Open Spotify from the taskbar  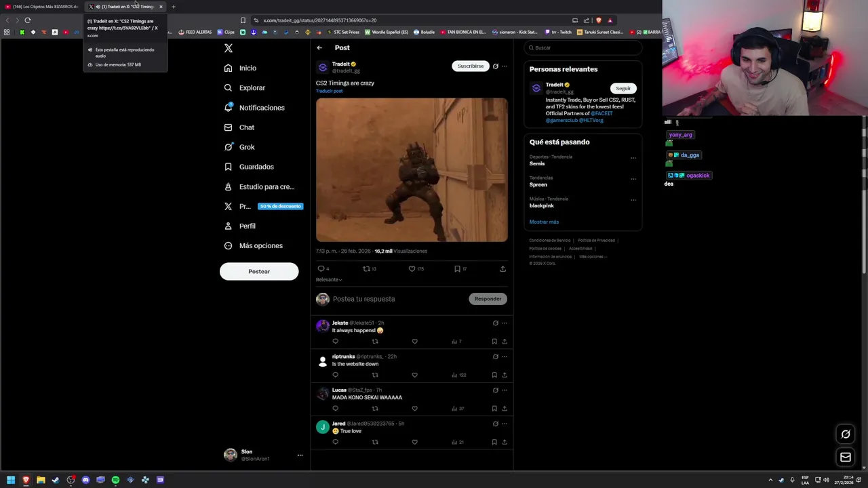point(115,480)
